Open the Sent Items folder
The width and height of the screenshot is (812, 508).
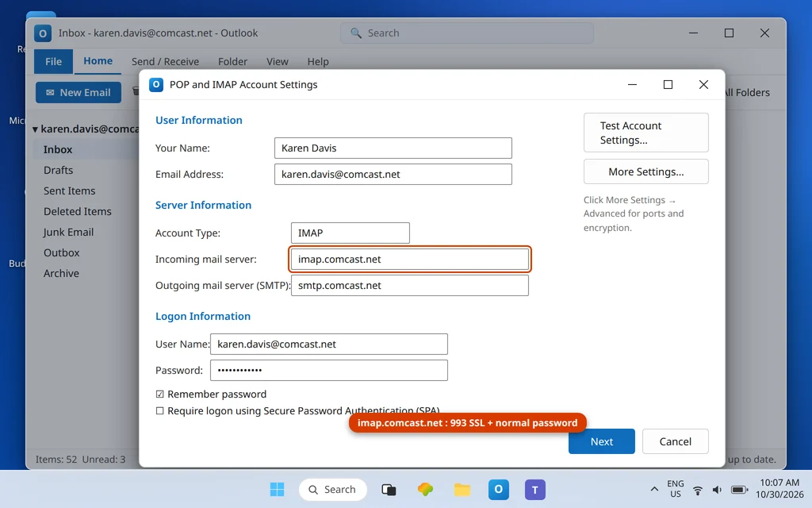(x=70, y=190)
